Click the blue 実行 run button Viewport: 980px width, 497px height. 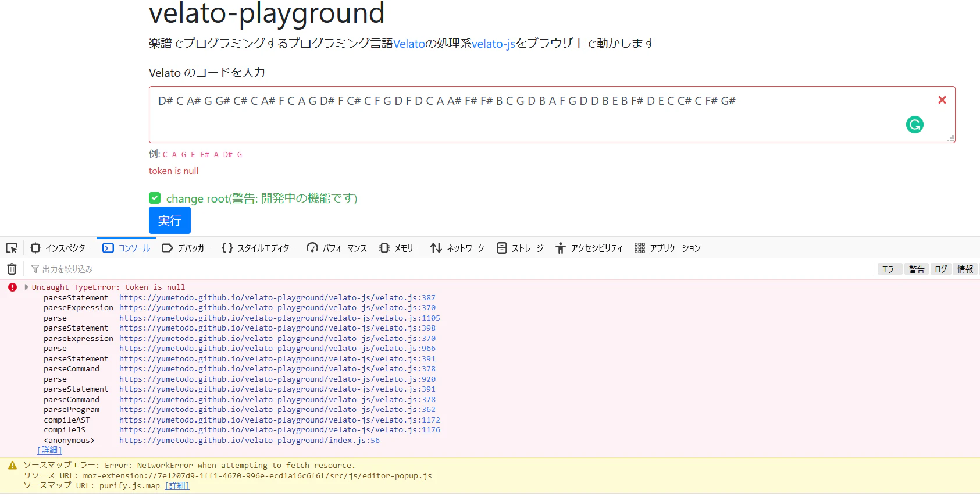point(170,221)
